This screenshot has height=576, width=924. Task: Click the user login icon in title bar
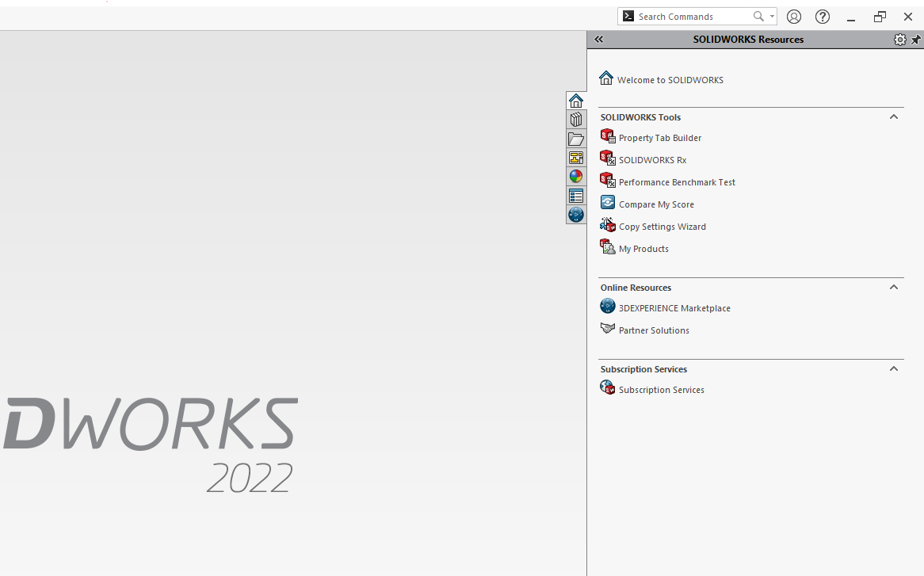pos(793,17)
